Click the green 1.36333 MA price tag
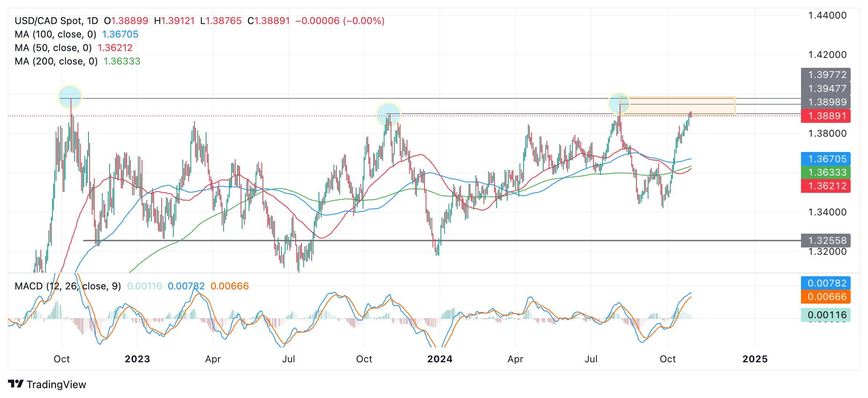 tap(825, 172)
